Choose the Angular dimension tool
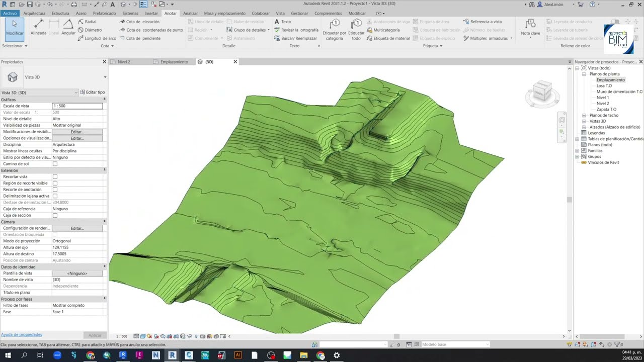 pos(68,27)
